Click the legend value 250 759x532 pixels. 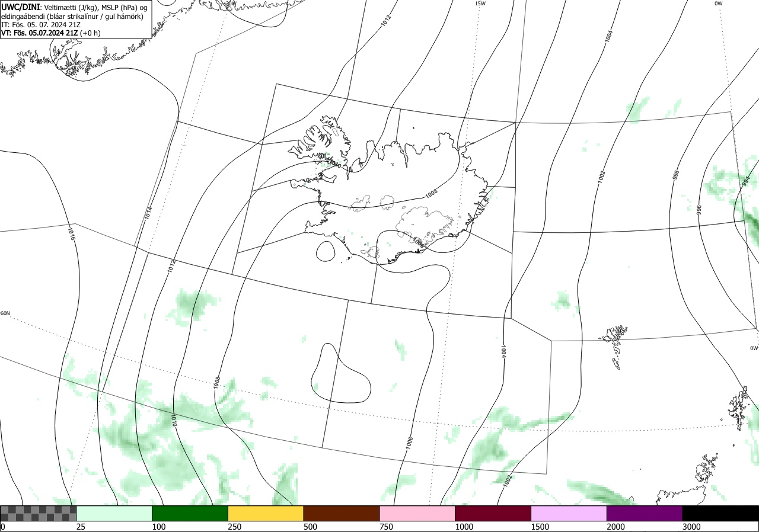click(235, 527)
